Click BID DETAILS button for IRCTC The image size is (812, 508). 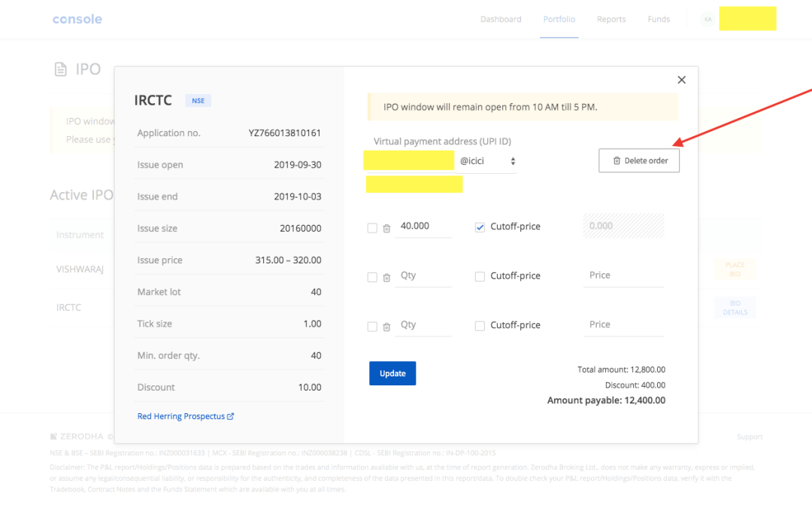click(735, 307)
